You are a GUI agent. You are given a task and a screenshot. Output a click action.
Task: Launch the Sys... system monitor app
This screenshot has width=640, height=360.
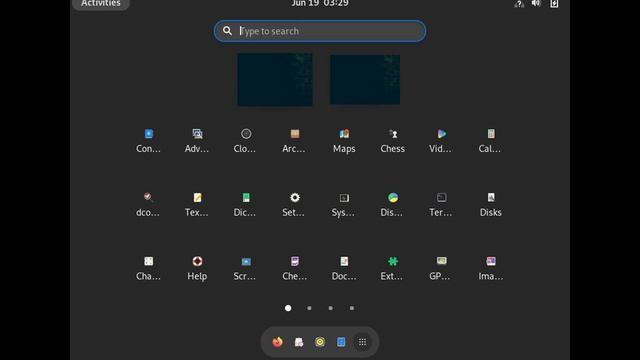coord(344,204)
